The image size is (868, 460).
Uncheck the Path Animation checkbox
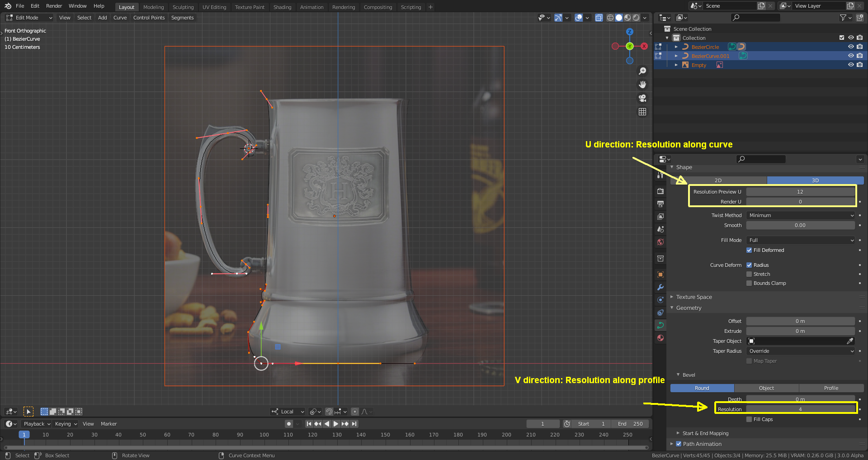coord(679,444)
